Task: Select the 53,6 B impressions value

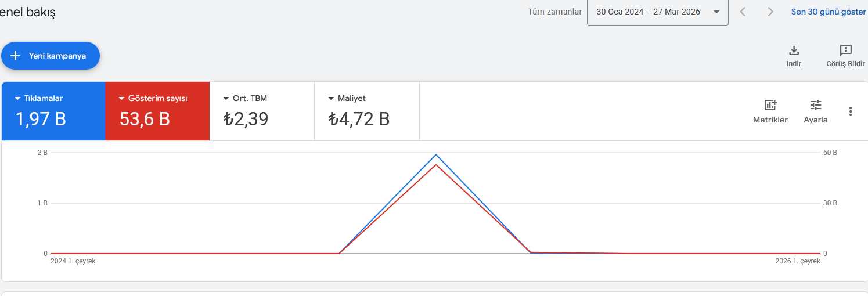Action: (145, 119)
